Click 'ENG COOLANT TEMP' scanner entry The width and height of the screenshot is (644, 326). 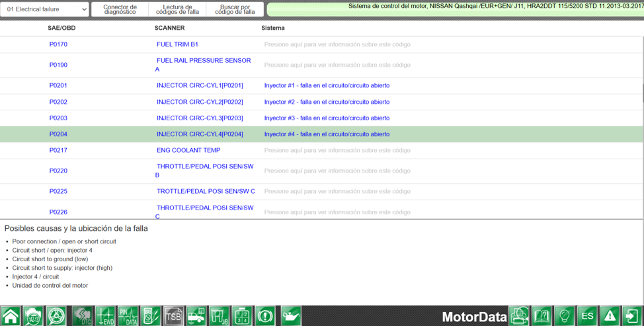[x=188, y=150]
